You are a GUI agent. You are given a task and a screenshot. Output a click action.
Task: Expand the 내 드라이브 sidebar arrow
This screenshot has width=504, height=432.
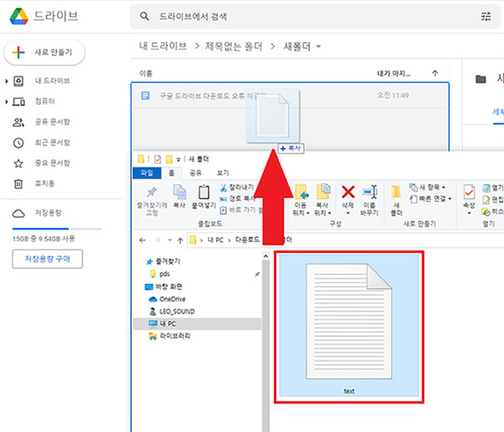[x=7, y=81]
